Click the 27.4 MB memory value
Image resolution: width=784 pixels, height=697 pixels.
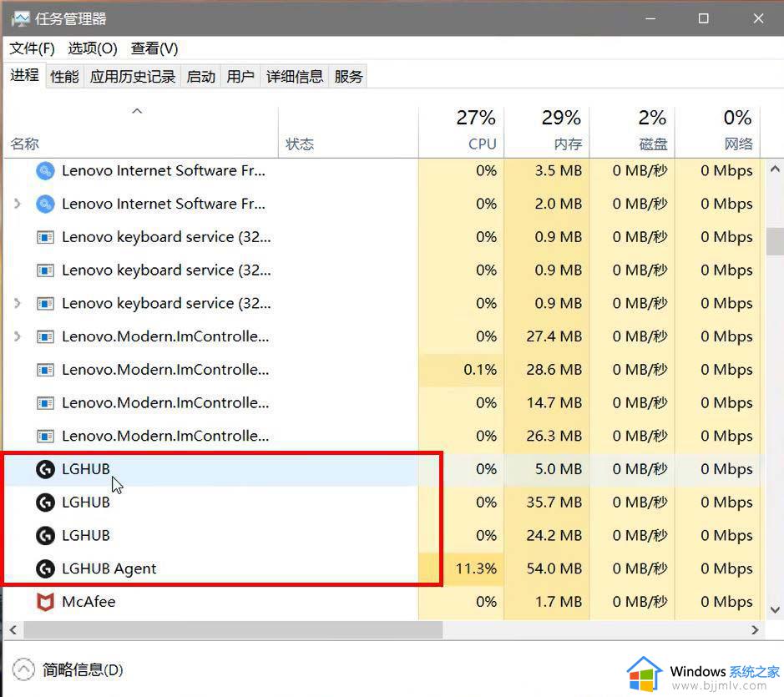click(554, 336)
